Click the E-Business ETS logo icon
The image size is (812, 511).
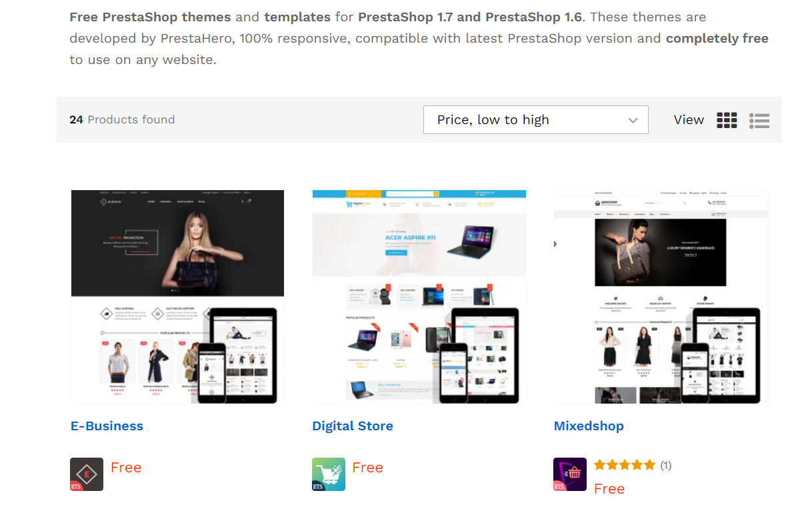pyautogui.click(x=87, y=474)
